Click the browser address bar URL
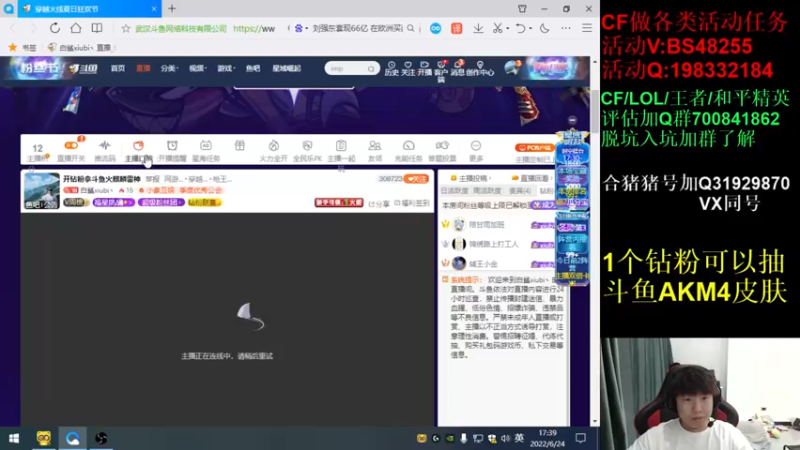Viewport: 800px width, 450px height. [254, 29]
